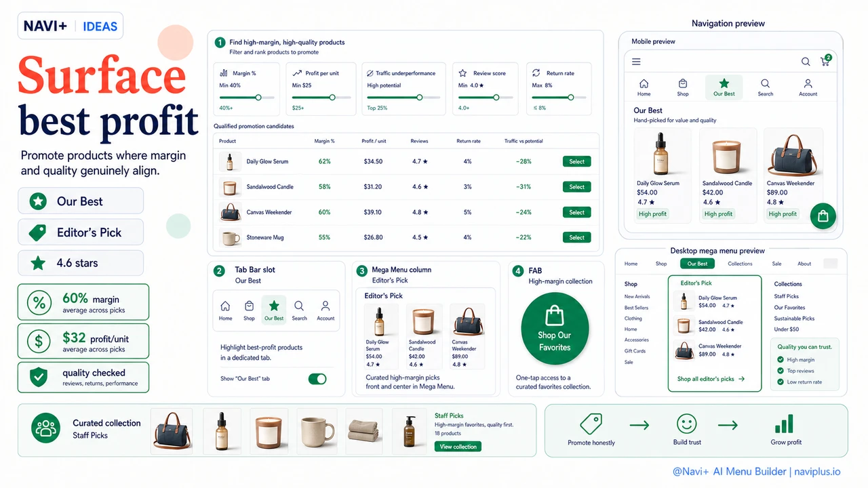The height and width of the screenshot is (488, 868).
Task: Click the $32 profit/unit dollar icon
Action: (39, 341)
